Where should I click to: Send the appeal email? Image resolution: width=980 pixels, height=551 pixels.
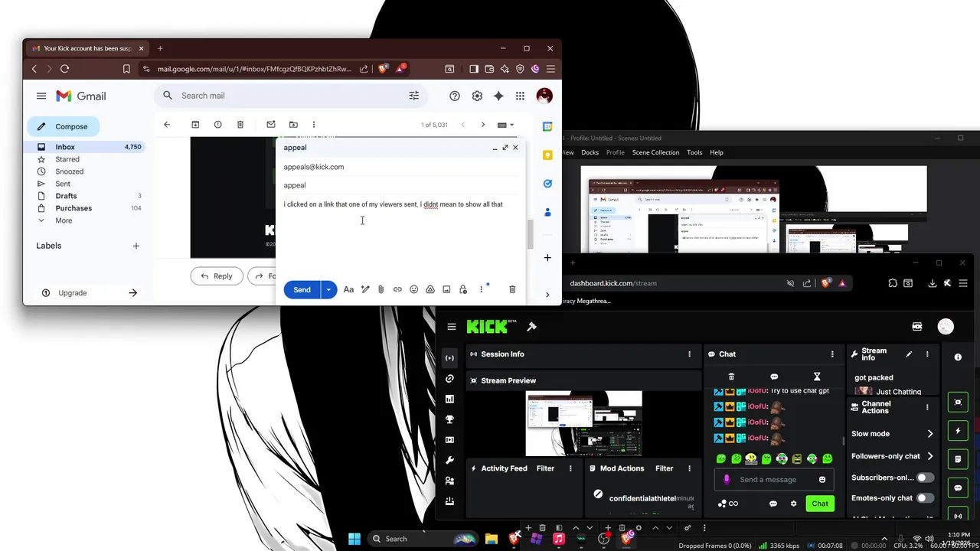point(302,289)
